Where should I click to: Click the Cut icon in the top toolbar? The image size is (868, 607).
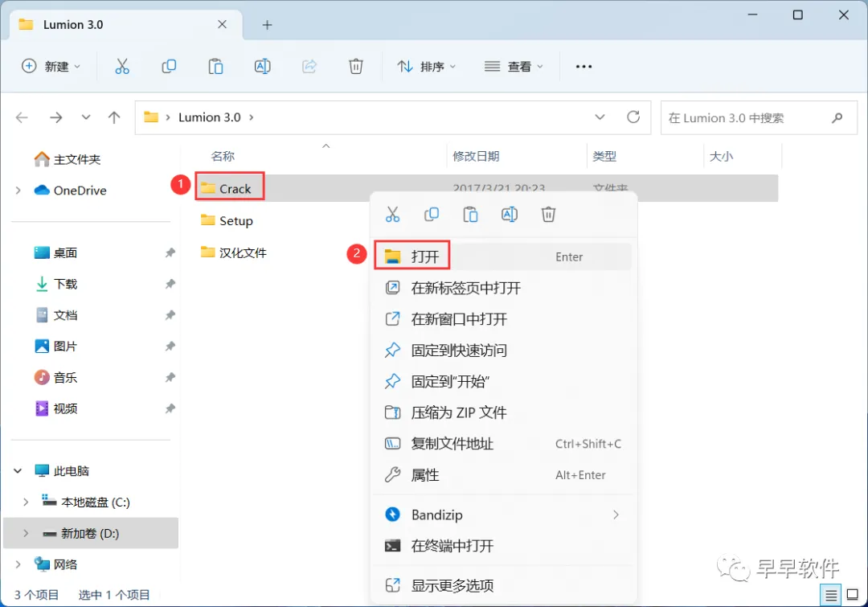coord(122,67)
